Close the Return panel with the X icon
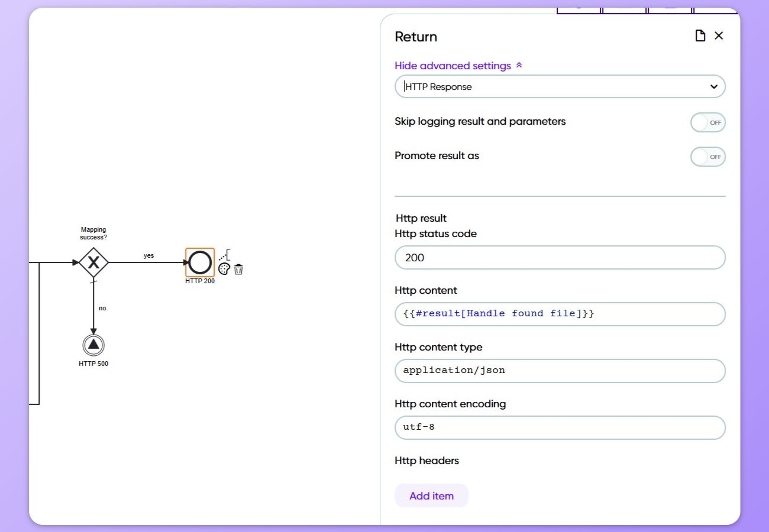769x532 pixels. point(719,35)
